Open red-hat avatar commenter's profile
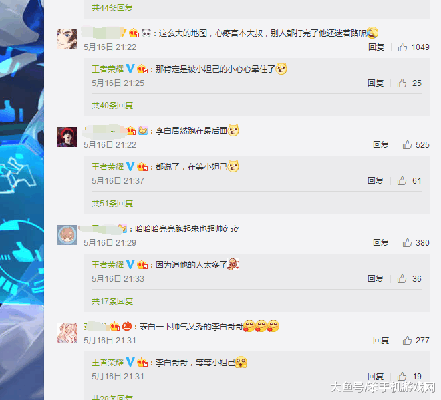This screenshot has height=400, width=441. pyautogui.click(x=67, y=137)
